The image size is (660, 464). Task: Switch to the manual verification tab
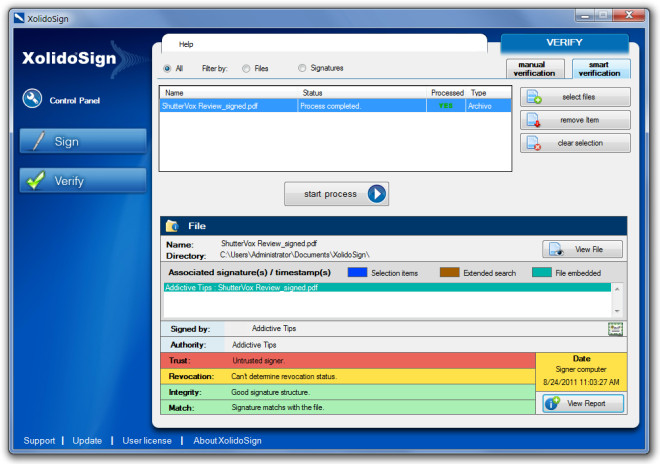point(535,69)
